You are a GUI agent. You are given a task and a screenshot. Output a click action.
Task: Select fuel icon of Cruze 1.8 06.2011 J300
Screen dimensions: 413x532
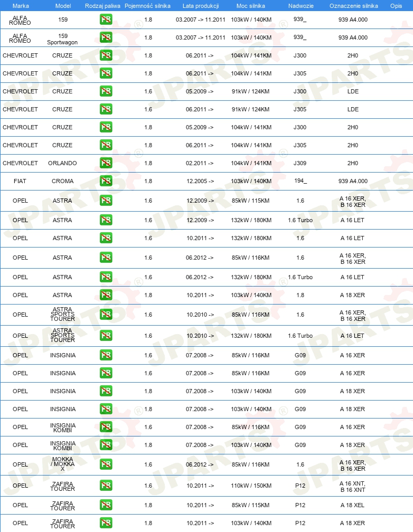(106, 55)
